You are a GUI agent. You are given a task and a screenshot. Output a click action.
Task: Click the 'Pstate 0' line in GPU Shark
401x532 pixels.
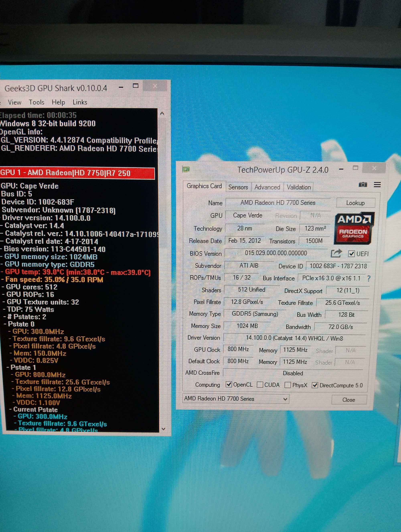19,324
